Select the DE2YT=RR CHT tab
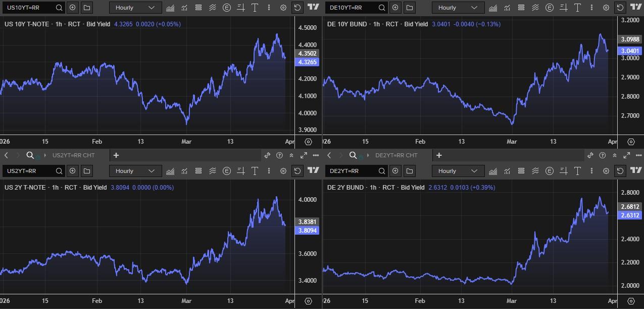644x309 pixels. tap(396, 155)
